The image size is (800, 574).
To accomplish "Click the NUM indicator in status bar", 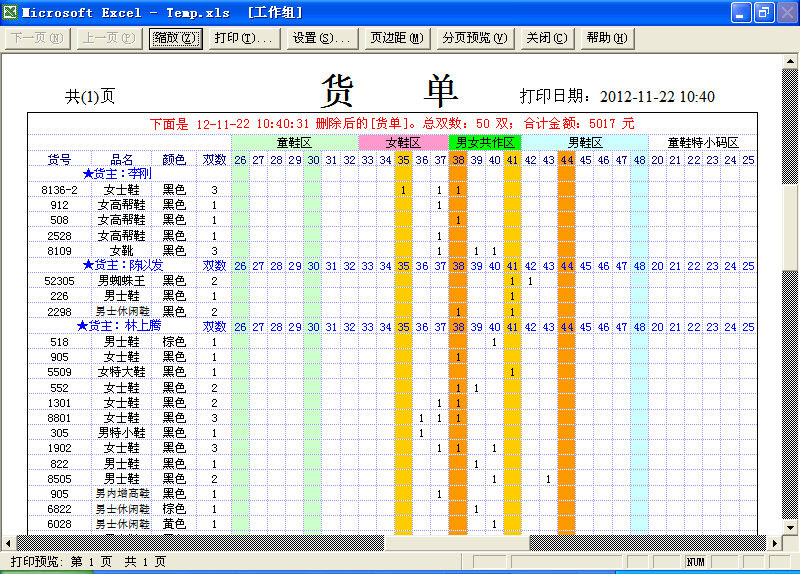I will [695, 562].
